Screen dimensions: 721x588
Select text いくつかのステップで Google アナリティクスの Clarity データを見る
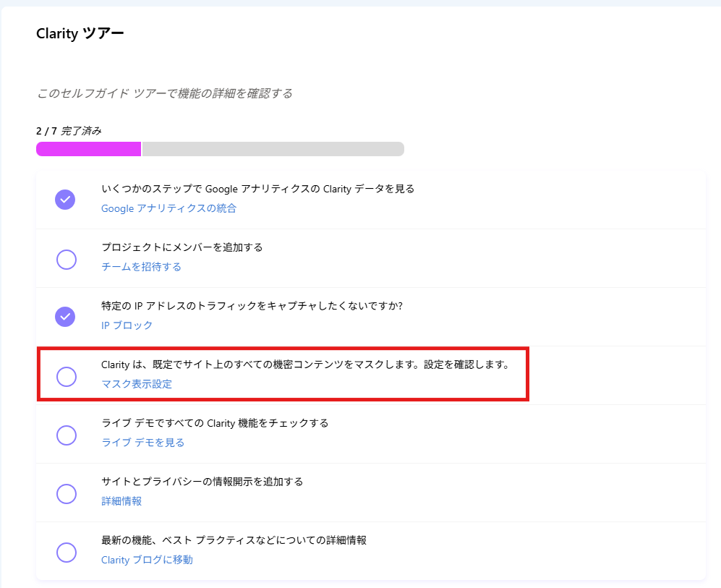(x=258, y=189)
